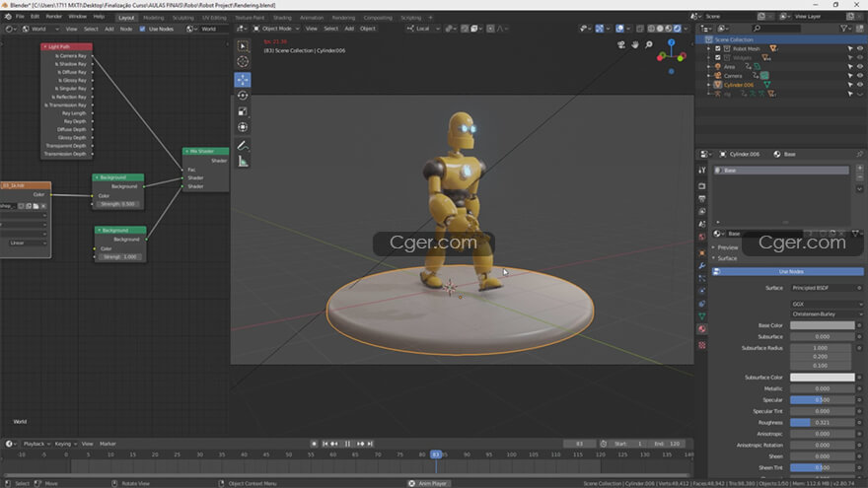Select Cylinder.006 in the outliner
The height and width of the screenshot is (488, 868).
tap(739, 85)
